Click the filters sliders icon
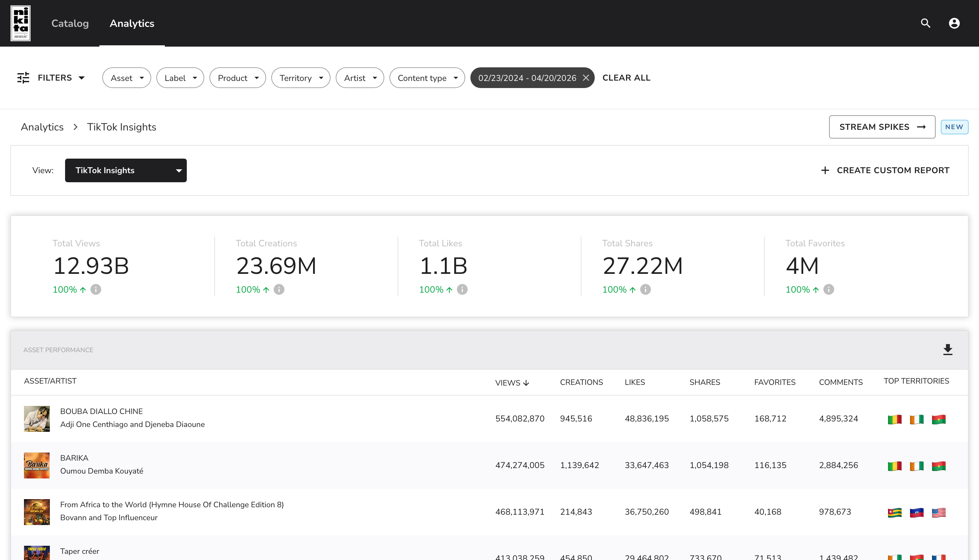979x560 pixels. click(23, 78)
